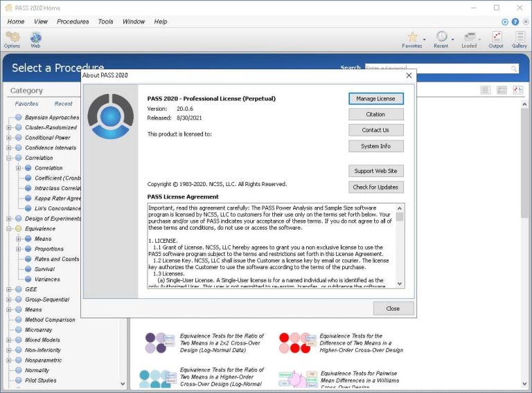Click the Manage License button
This screenshot has height=393, width=532.
point(376,98)
